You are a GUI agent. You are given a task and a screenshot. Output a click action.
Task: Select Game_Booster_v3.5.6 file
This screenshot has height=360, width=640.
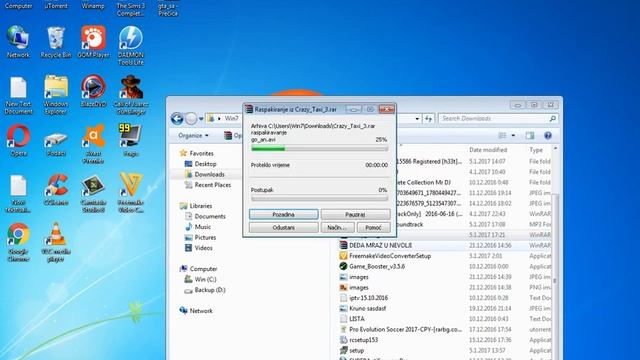pyautogui.click(x=377, y=267)
